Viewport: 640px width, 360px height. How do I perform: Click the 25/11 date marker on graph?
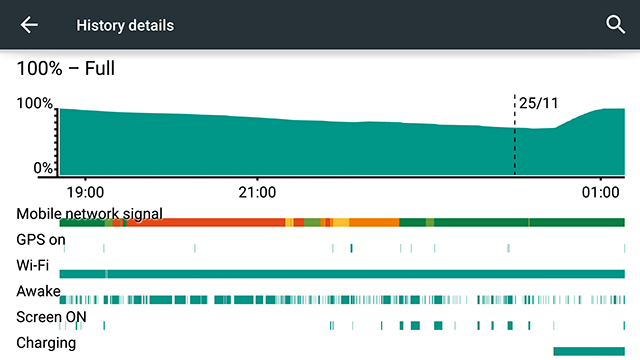pyautogui.click(x=538, y=103)
